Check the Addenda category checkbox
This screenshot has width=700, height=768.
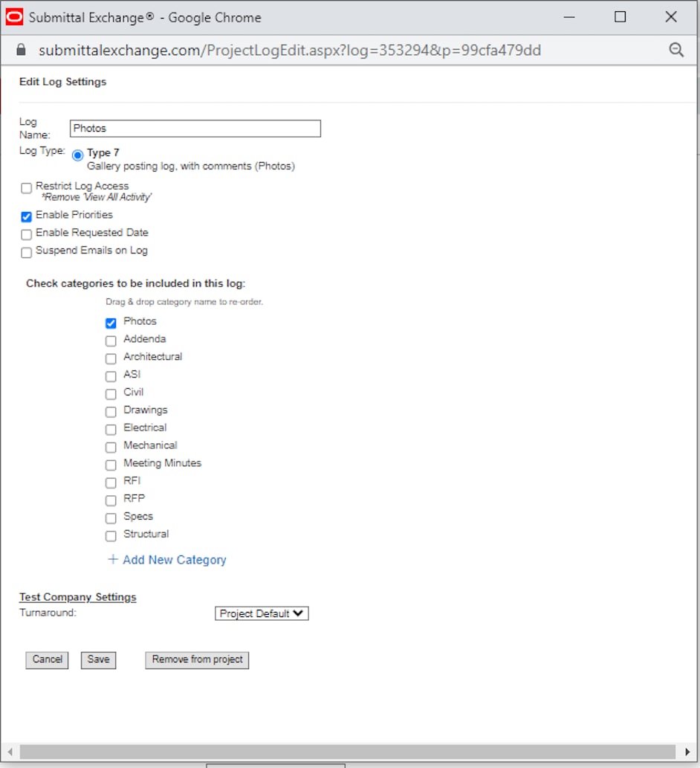click(x=111, y=341)
